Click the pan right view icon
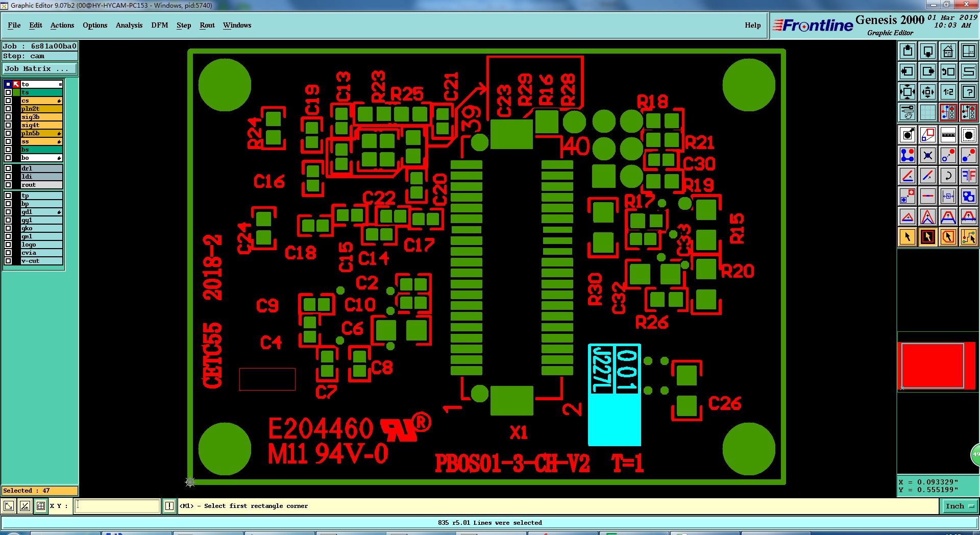Screen dimensions: 980x535 (x=928, y=71)
